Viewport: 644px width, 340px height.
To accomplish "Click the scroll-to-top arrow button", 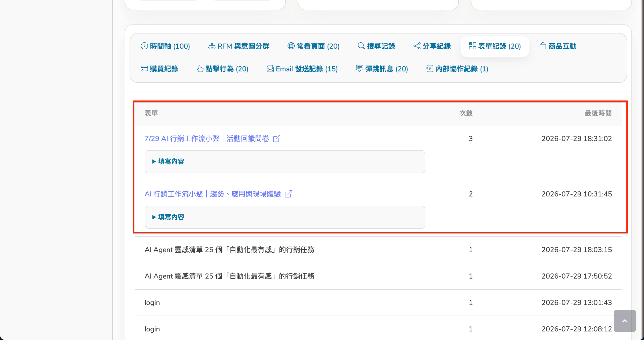I will tap(625, 321).
